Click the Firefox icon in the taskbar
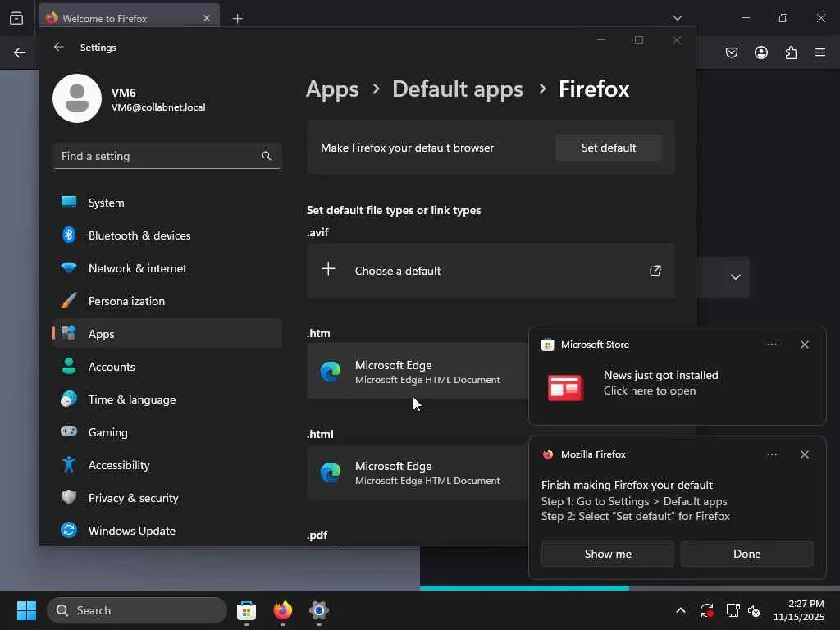 [x=283, y=610]
